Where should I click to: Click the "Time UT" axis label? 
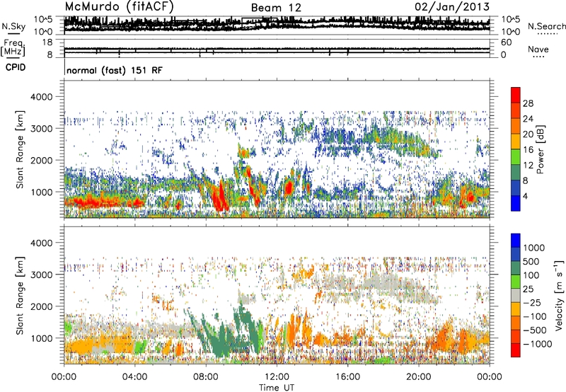(x=277, y=388)
